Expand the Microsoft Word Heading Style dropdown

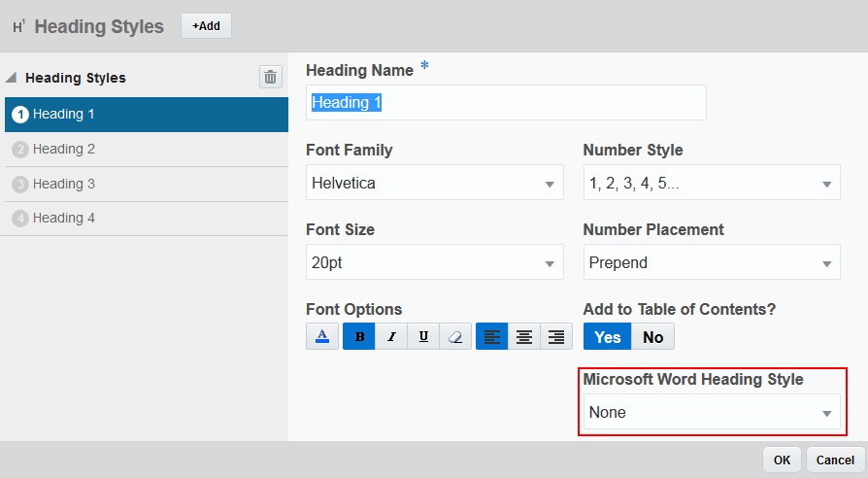[711, 413]
